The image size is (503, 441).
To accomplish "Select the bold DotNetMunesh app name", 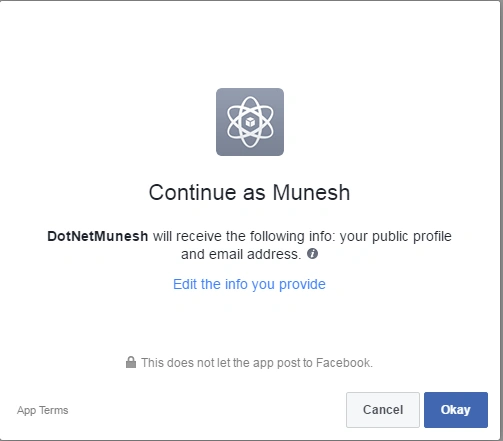I will [x=98, y=236].
